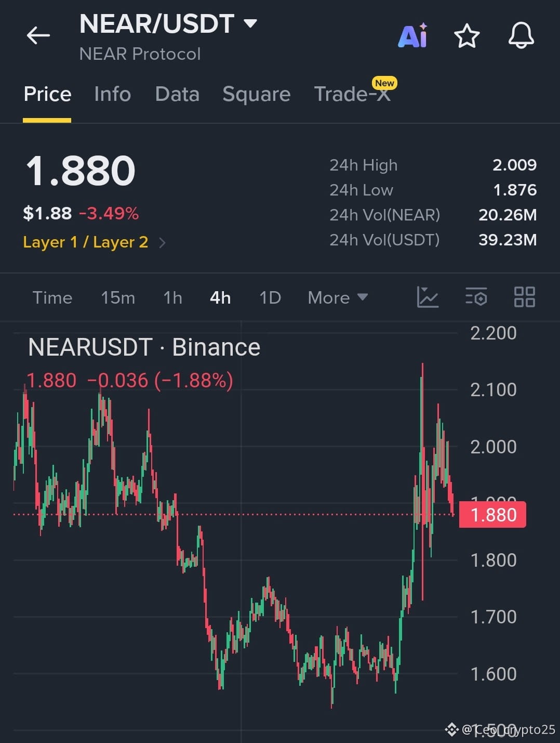Tap the 24h Low value 1.876
Image resolution: width=560 pixels, height=743 pixels.
[x=515, y=190]
